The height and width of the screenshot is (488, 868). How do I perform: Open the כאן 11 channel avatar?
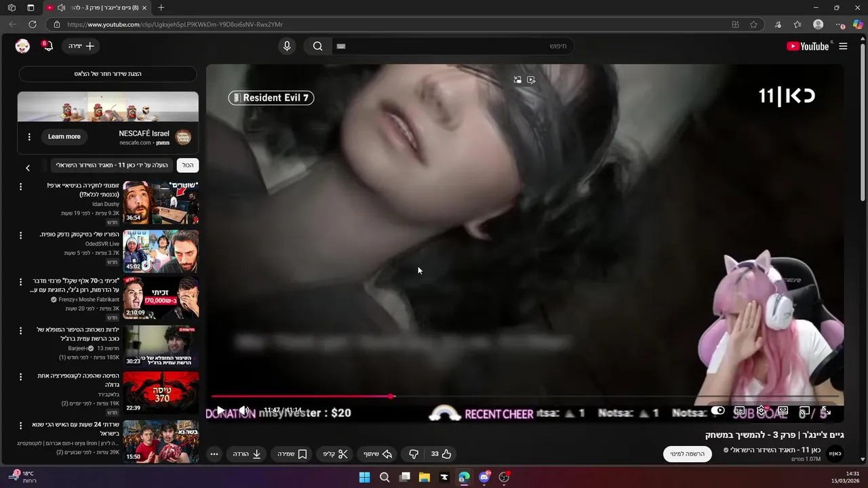pyautogui.click(x=835, y=453)
